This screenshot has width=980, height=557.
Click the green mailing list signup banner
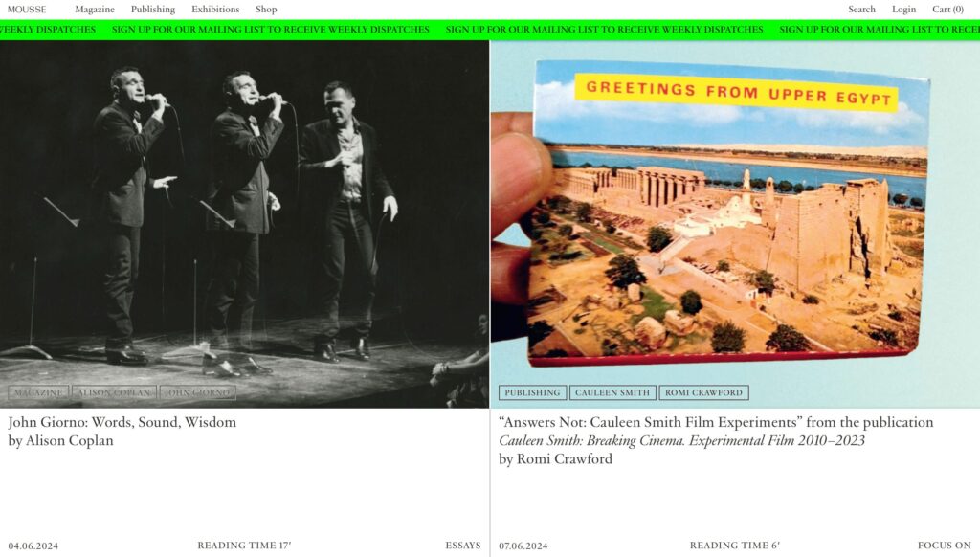[490, 30]
